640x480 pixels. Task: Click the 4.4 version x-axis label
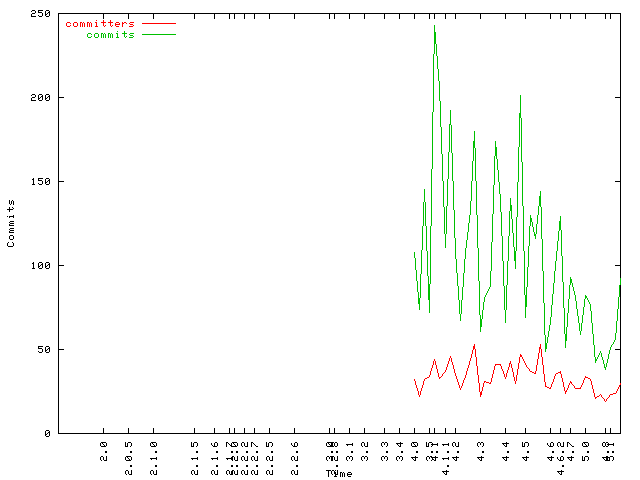507,448
